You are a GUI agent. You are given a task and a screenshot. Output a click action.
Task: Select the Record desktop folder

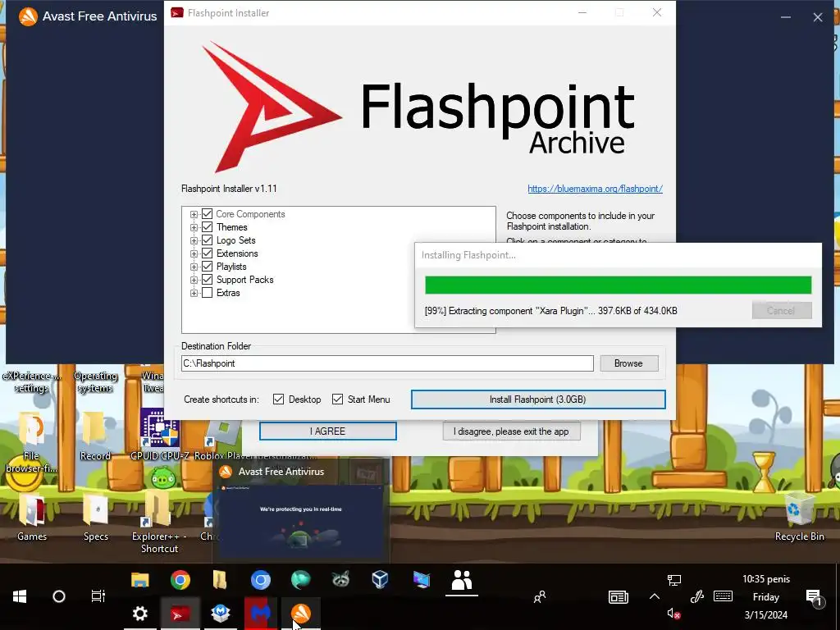[x=95, y=436]
